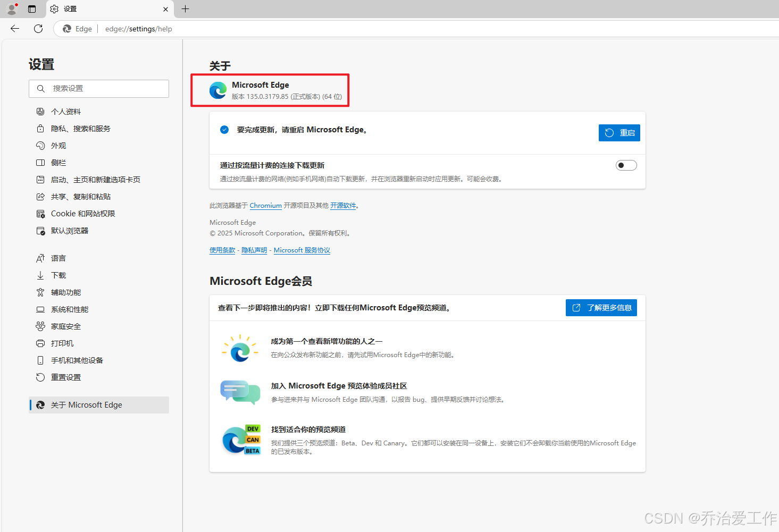This screenshot has width=779, height=532.
Task: Click the profile avatar icon
Action: 12,9
